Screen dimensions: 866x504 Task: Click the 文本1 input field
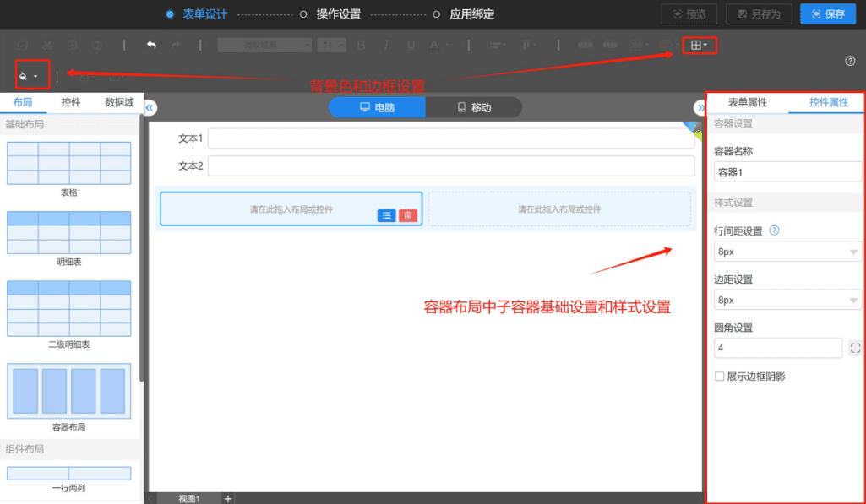(x=451, y=138)
